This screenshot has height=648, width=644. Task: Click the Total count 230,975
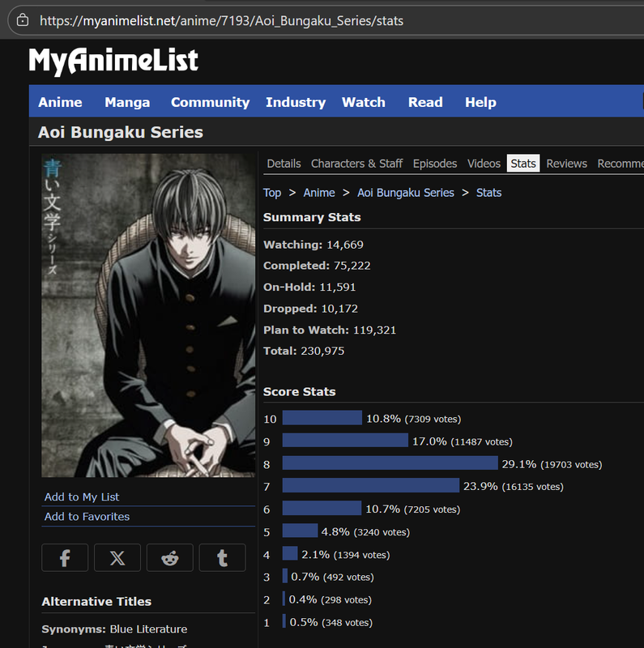(x=322, y=352)
